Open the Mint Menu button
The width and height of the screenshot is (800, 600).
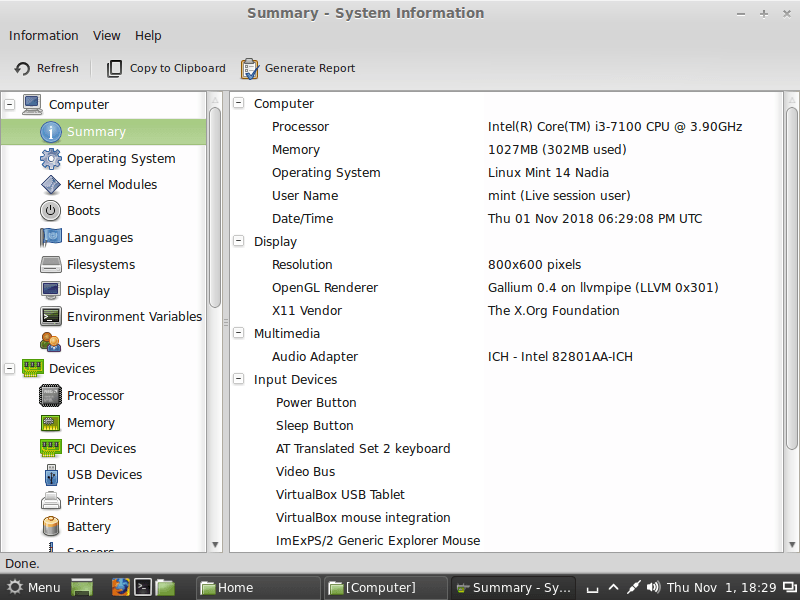click(x=34, y=588)
